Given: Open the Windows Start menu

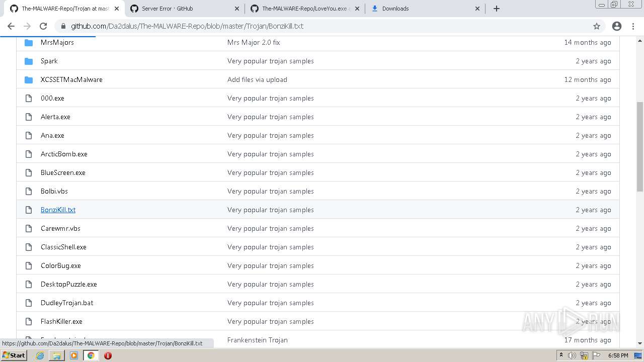Looking at the screenshot, I should [x=14, y=355].
